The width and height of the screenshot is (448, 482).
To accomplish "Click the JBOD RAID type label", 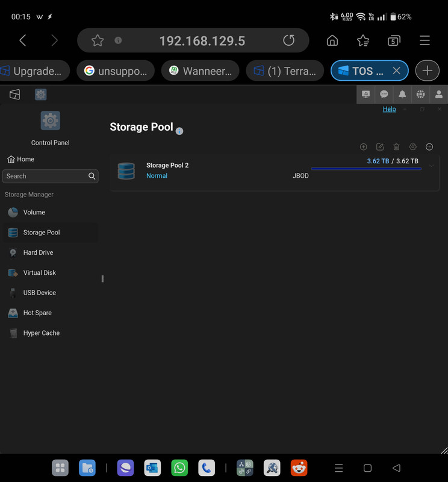I will click(x=300, y=176).
